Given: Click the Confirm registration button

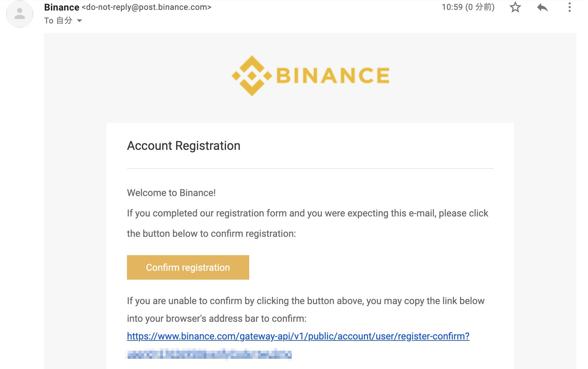Looking at the screenshot, I should [x=188, y=267].
